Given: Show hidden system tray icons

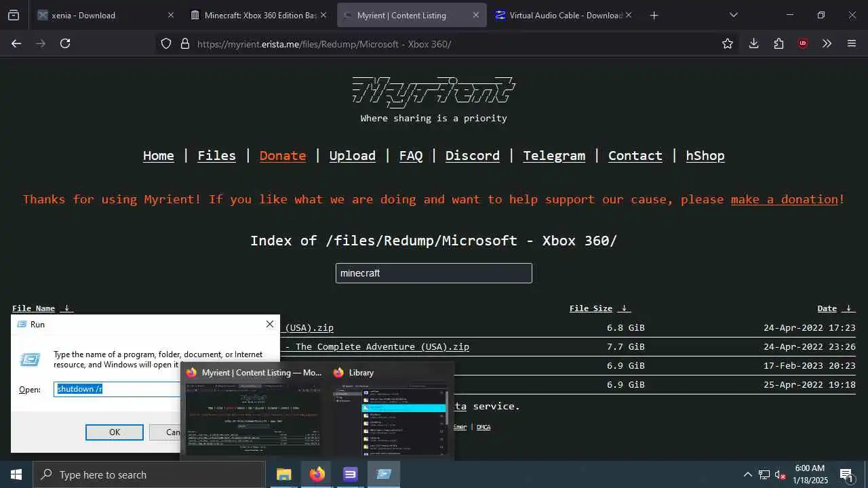Looking at the screenshot, I should click(747, 474).
